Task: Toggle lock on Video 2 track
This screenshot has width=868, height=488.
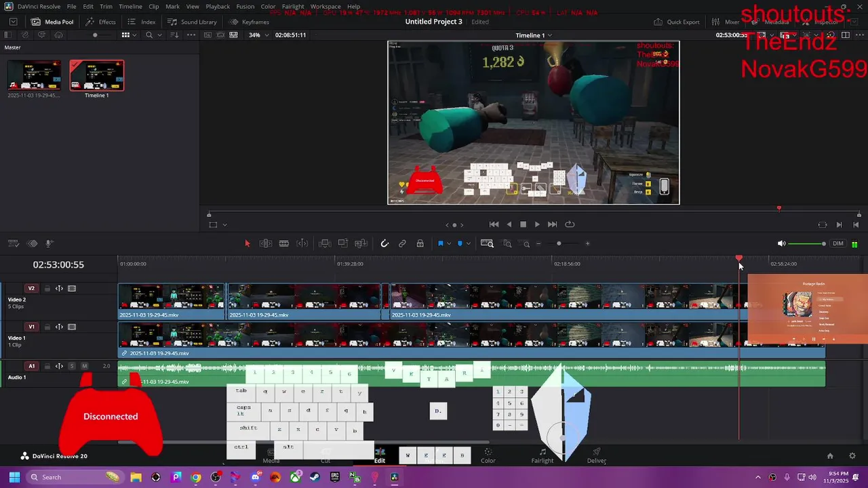Action: tap(47, 288)
